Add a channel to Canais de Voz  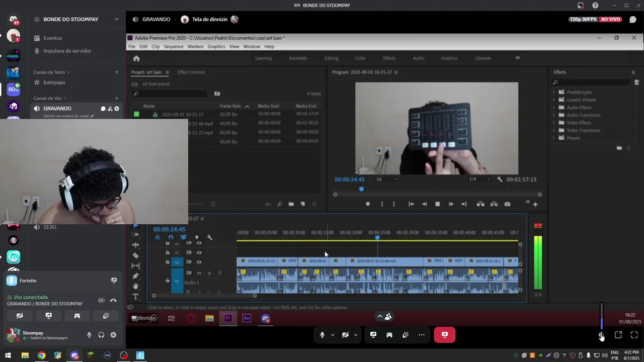tap(117, 98)
